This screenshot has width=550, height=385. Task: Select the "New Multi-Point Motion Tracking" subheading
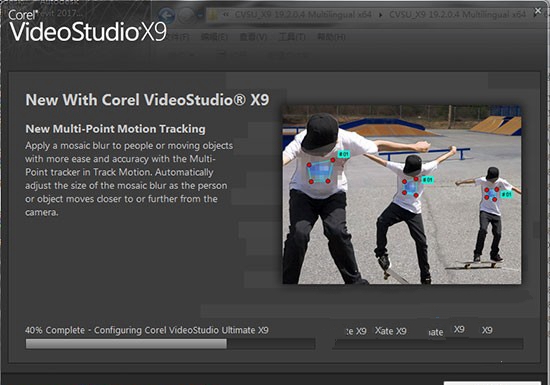tap(115, 129)
